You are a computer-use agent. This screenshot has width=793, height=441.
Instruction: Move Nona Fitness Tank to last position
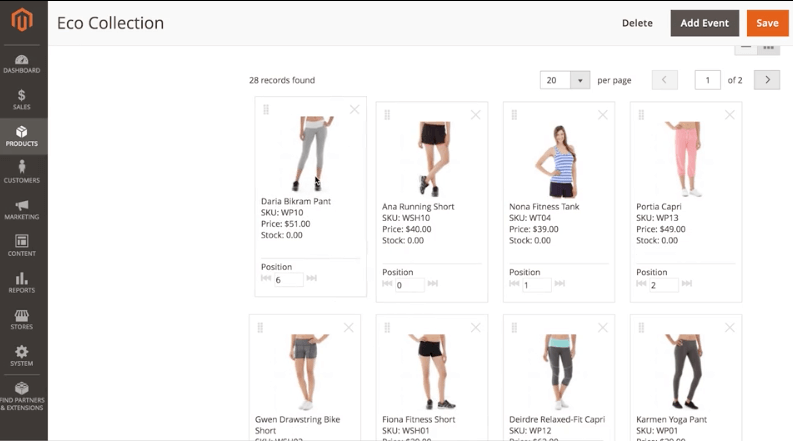pos(560,283)
